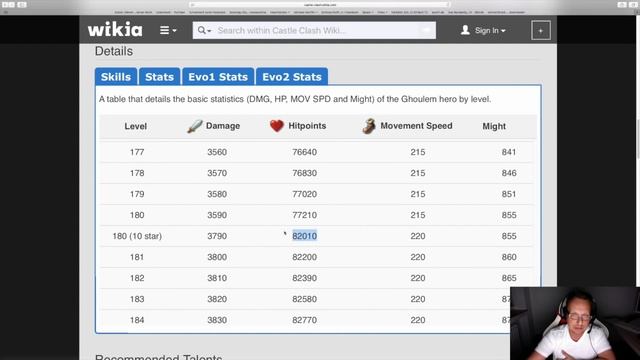Image resolution: width=640 pixels, height=360 pixels.
Task: Click hitpoints value 76640
Action: 304,152
